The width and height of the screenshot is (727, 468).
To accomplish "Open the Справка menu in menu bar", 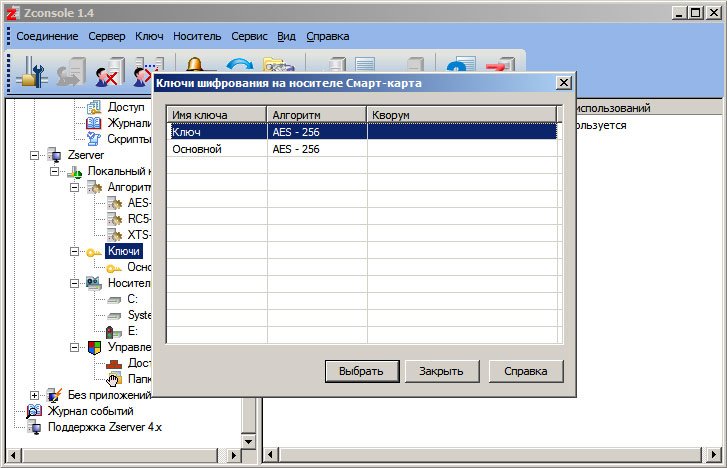I will click(328, 36).
